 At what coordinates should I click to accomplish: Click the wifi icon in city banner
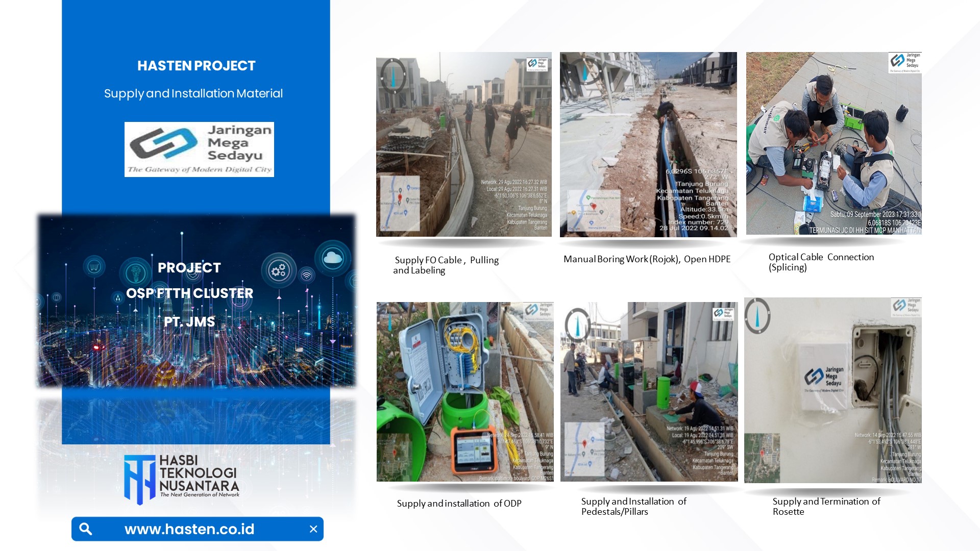pyautogui.click(x=306, y=275)
